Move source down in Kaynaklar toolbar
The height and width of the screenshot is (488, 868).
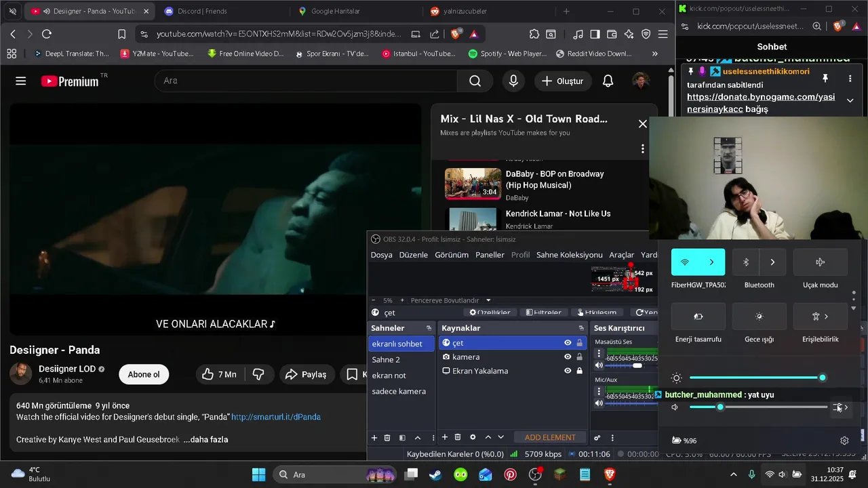(x=501, y=437)
